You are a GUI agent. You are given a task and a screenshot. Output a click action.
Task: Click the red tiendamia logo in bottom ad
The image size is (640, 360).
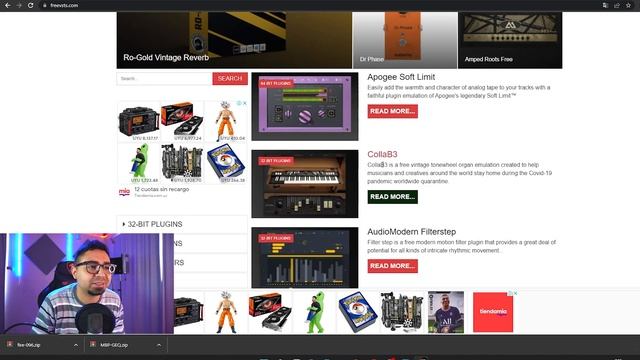point(493,312)
